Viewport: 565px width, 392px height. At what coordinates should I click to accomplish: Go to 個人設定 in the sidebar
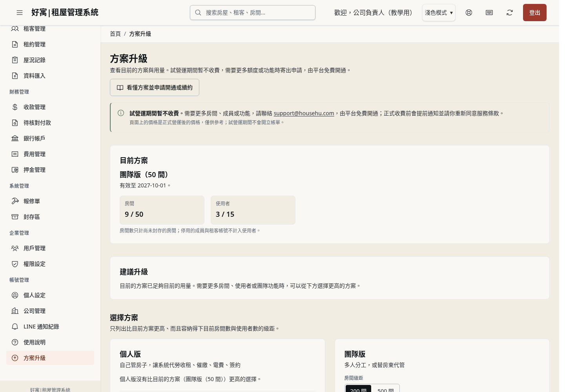coord(50,295)
